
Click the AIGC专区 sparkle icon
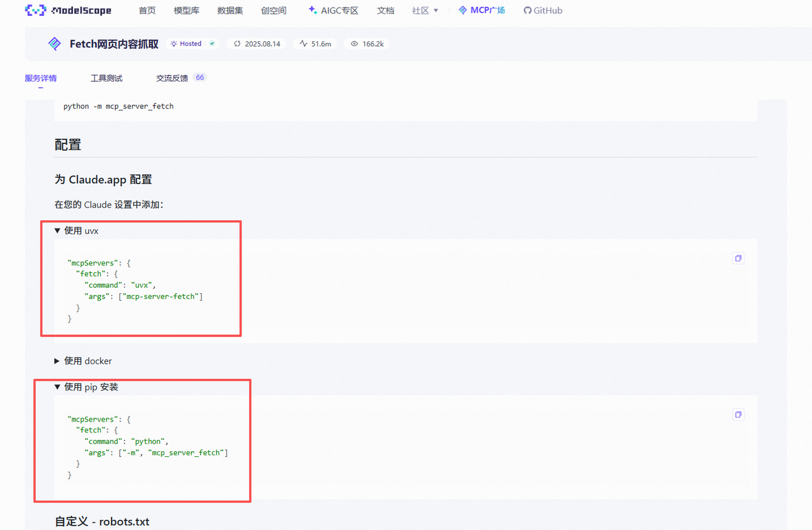[312, 10]
